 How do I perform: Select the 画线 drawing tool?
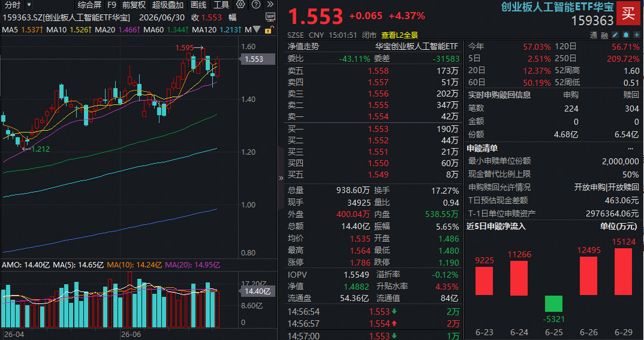[199, 5]
